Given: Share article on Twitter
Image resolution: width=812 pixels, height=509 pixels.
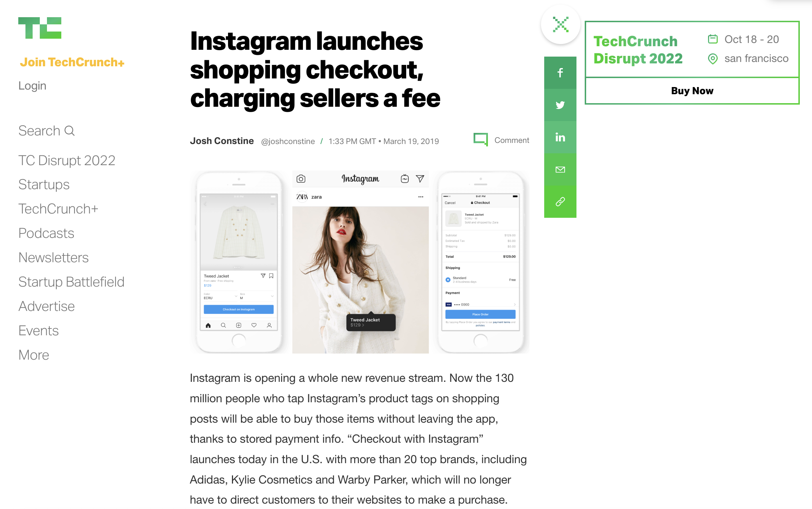Looking at the screenshot, I should pyautogui.click(x=560, y=105).
